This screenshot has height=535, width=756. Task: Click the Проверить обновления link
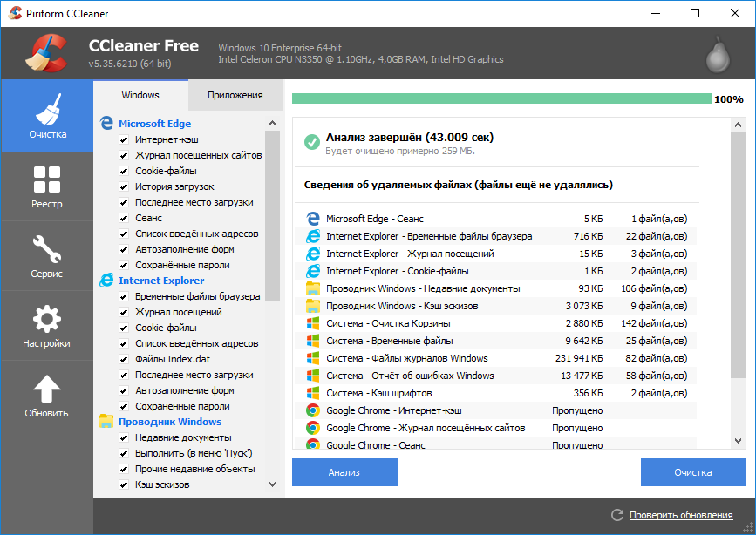681,515
